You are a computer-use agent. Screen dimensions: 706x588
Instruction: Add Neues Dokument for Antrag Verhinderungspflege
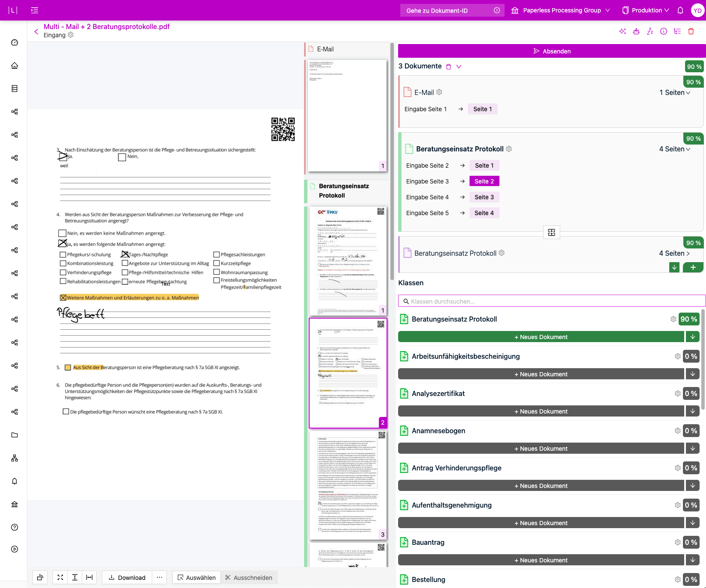coord(541,486)
